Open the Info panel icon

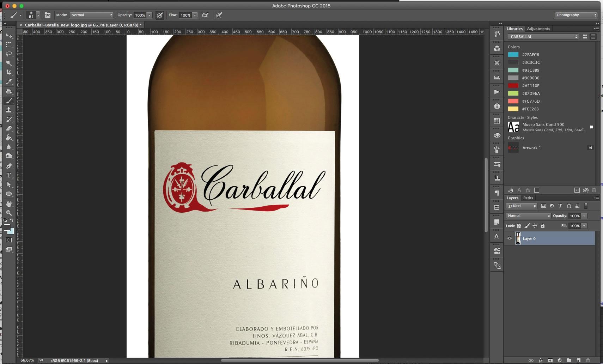click(x=497, y=106)
